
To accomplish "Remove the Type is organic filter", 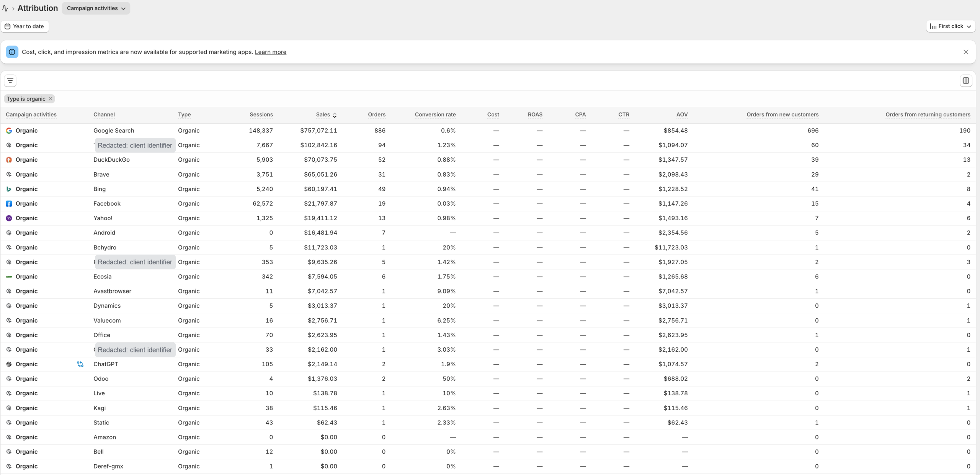I will tap(50, 99).
